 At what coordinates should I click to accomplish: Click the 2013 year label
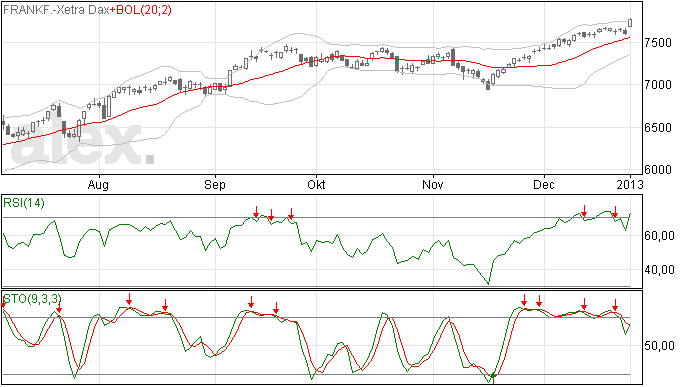coord(630,184)
